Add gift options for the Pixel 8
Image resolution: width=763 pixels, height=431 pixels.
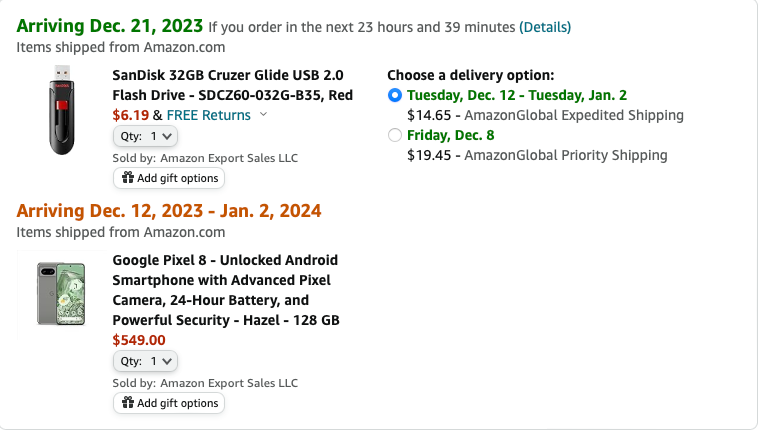169,403
